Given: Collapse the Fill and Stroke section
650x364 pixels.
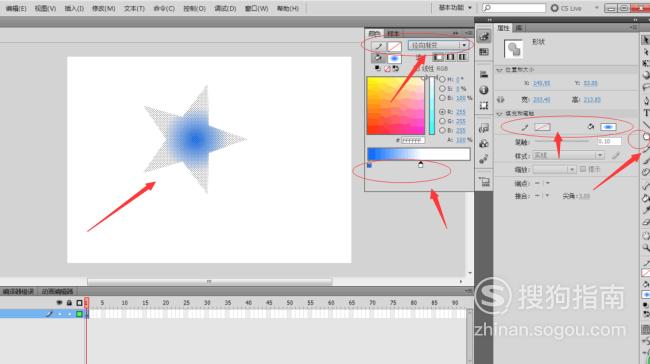Looking at the screenshot, I should coord(500,114).
